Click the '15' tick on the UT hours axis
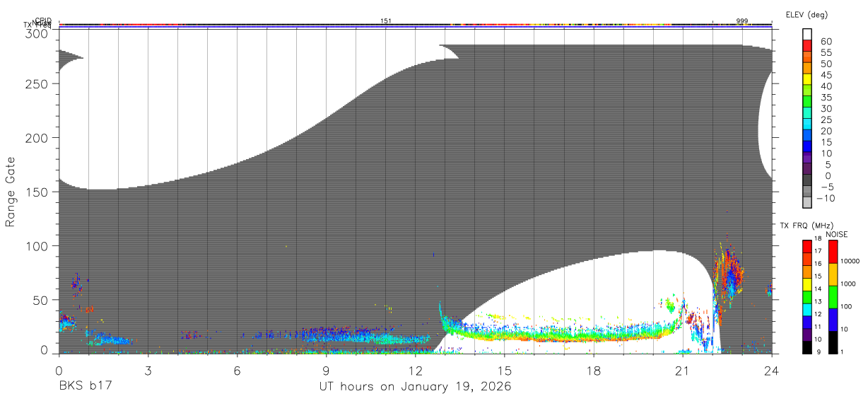 (x=504, y=370)
